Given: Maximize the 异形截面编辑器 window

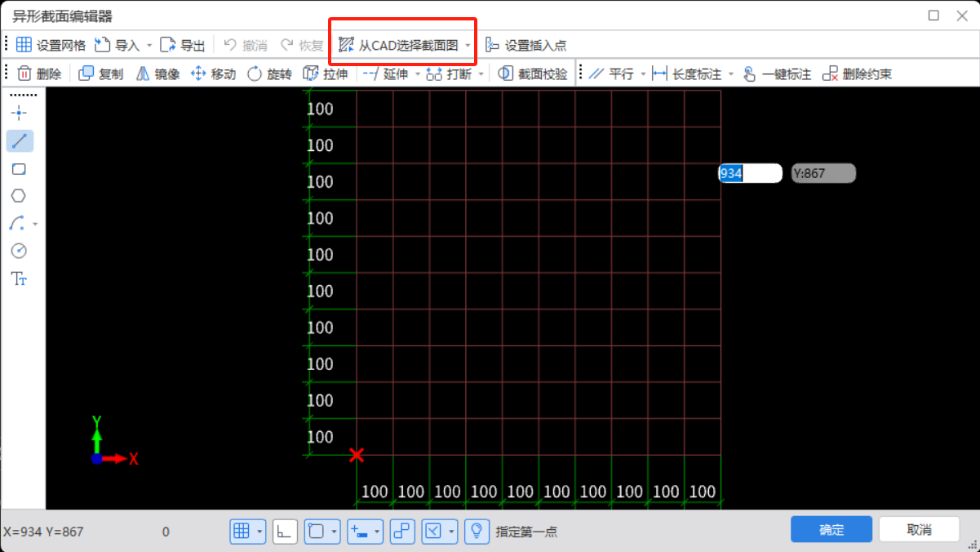Looking at the screenshot, I should [x=933, y=15].
